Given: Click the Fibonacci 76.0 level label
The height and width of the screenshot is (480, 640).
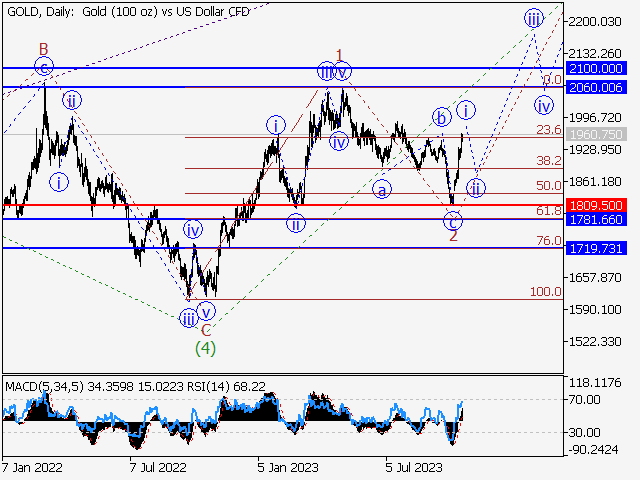Looking at the screenshot, I should [549, 241].
